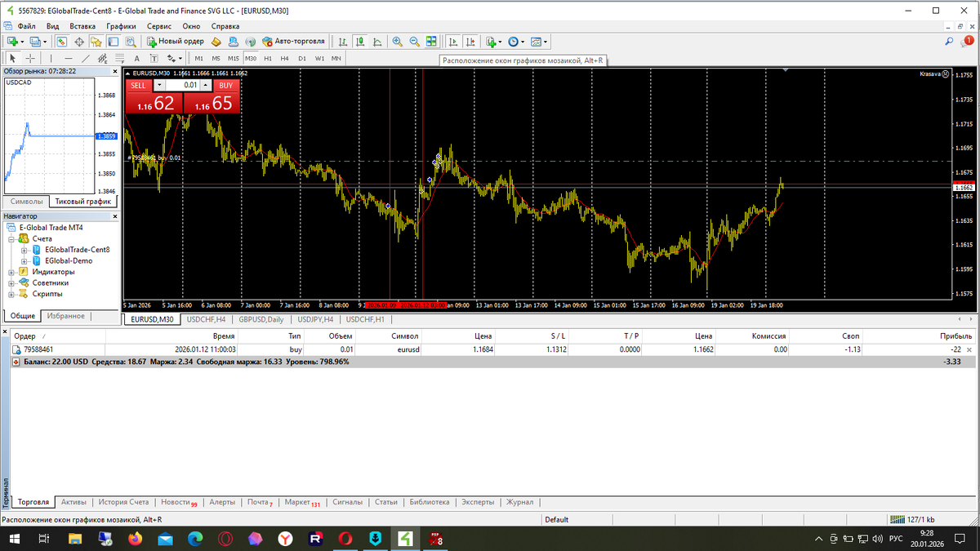Open Firefox from the Windows taskbar

point(135,539)
